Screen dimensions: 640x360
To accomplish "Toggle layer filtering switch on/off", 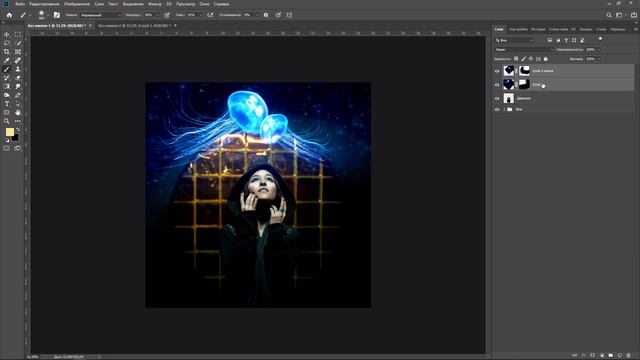I will [600, 38].
